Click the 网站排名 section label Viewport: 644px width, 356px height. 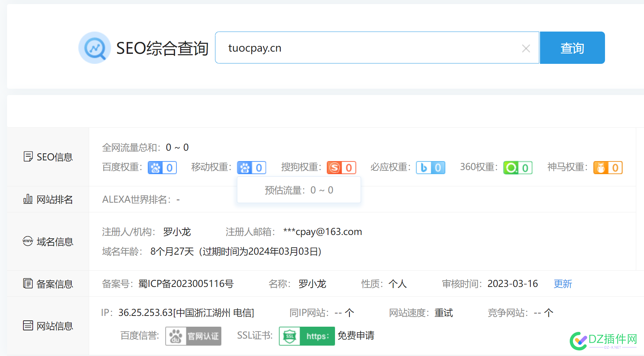[55, 199]
